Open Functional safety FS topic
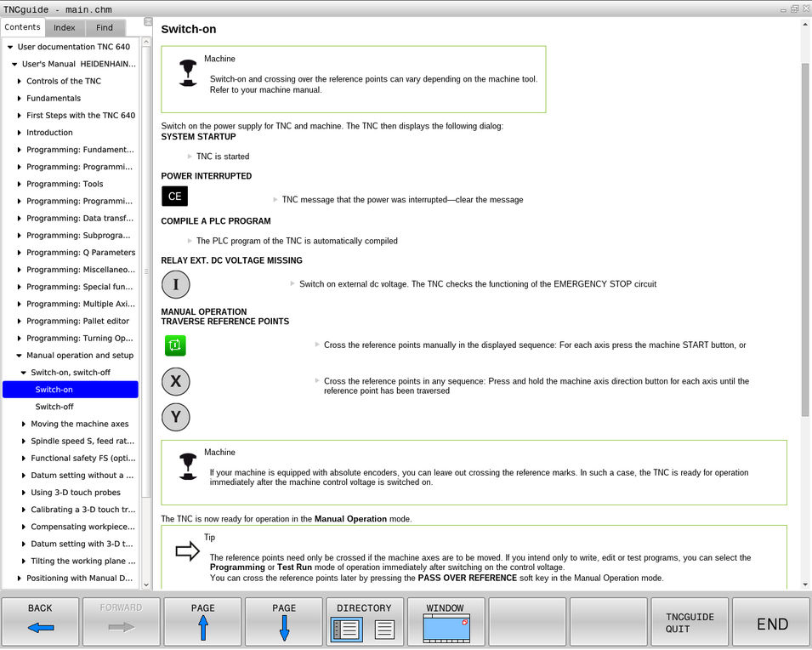 point(82,459)
